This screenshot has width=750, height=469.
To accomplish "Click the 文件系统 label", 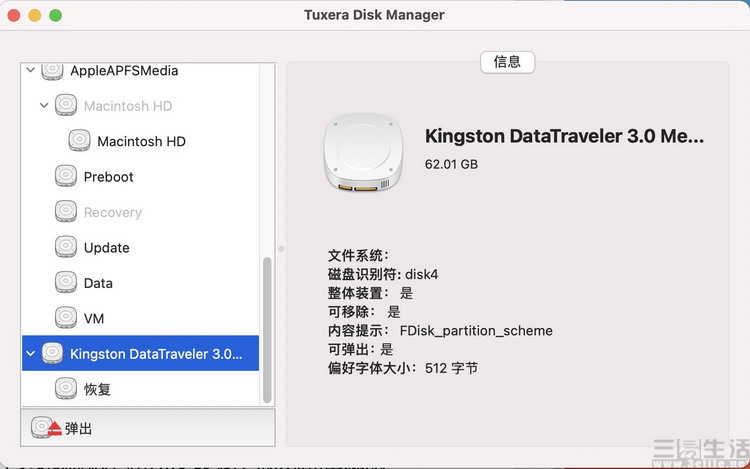I will 358,255.
